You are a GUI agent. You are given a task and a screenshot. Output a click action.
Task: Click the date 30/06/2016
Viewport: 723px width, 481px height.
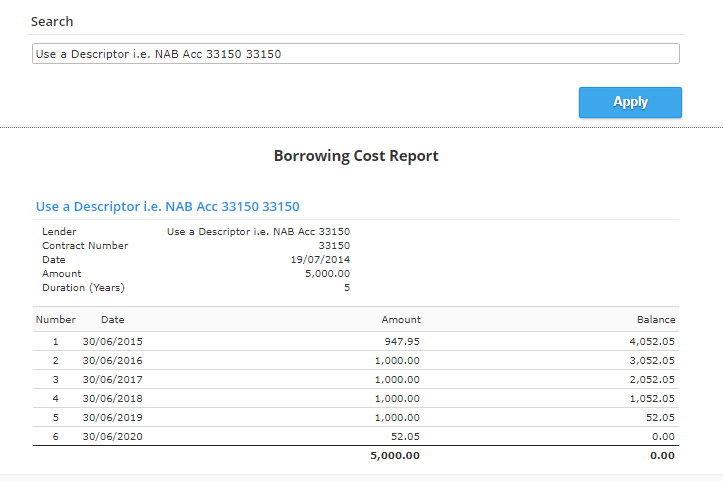(113, 360)
